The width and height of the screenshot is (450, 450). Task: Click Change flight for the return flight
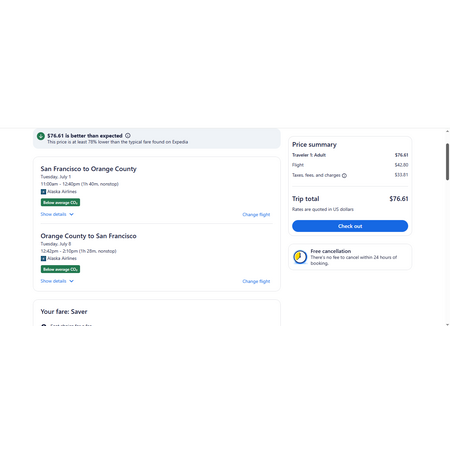pos(256,281)
